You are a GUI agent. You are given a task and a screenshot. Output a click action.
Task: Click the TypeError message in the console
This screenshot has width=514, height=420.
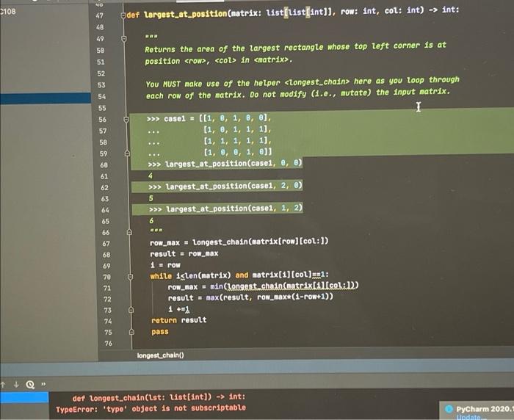151,408
